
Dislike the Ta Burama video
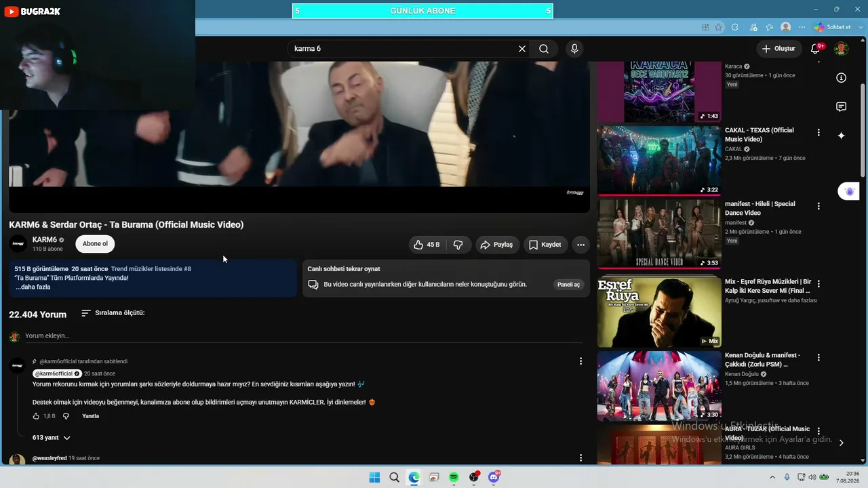pyautogui.click(x=458, y=245)
